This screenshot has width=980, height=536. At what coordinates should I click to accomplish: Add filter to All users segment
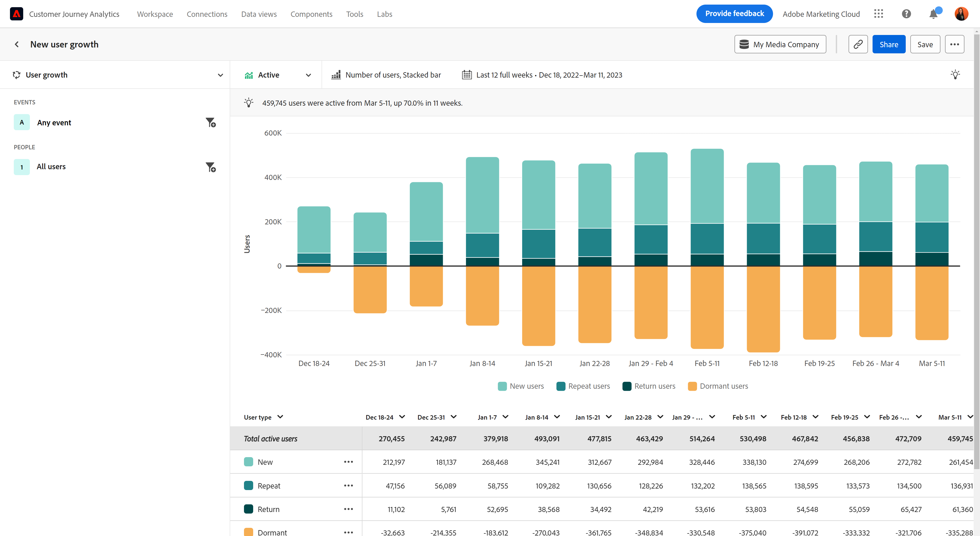[211, 167]
